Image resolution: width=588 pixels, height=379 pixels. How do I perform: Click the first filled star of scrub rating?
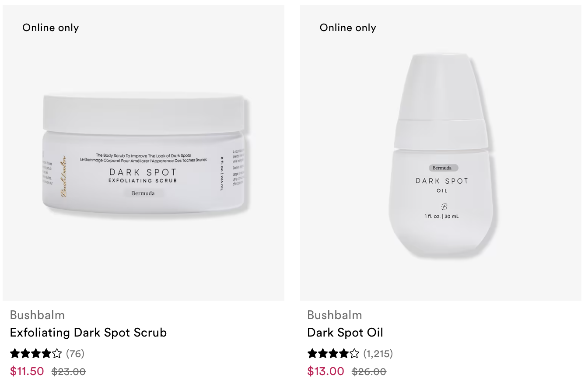[15, 353]
